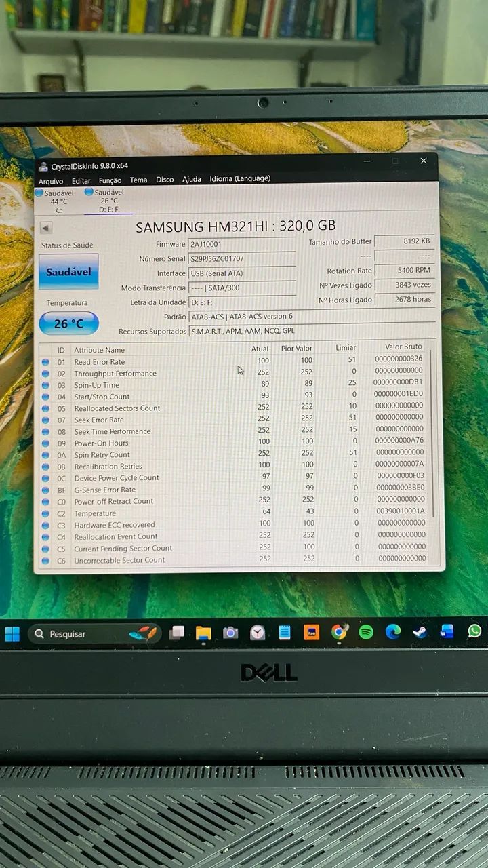This screenshot has height=868, width=488.
Task: Select the Seek Error Rate row
Action: pos(233,419)
